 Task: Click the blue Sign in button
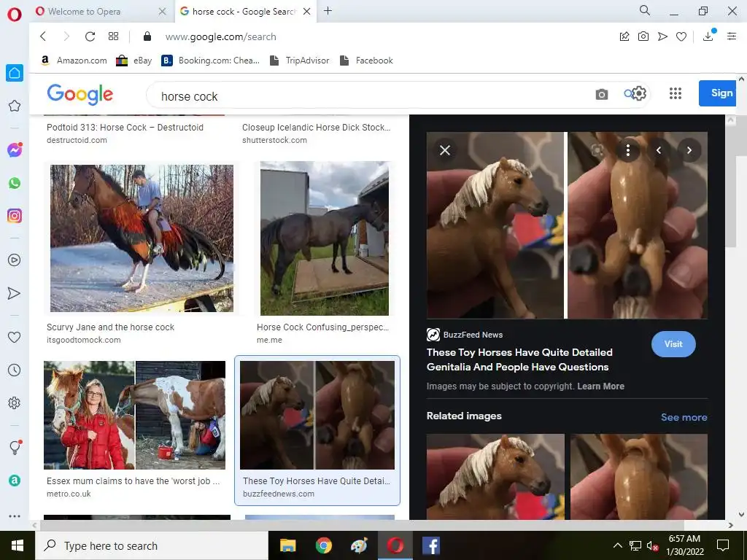click(718, 93)
